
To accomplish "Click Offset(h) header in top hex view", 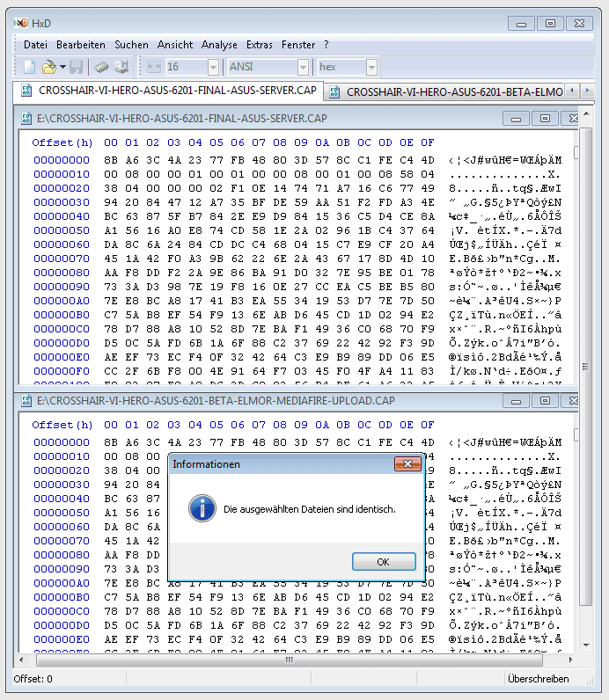I will pos(62,142).
